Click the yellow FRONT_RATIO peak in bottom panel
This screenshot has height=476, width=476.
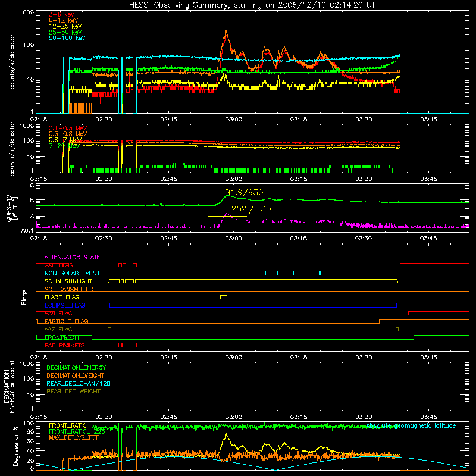pyautogui.click(x=226, y=435)
